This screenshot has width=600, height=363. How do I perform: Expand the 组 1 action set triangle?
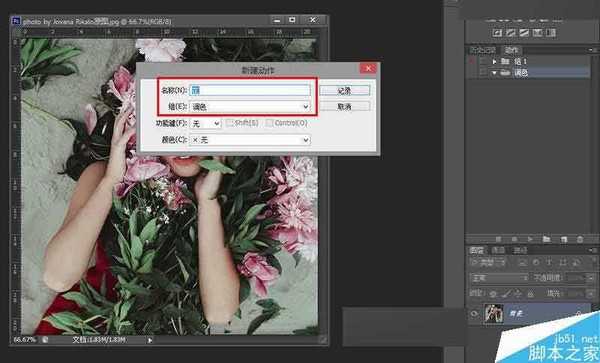pos(494,62)
